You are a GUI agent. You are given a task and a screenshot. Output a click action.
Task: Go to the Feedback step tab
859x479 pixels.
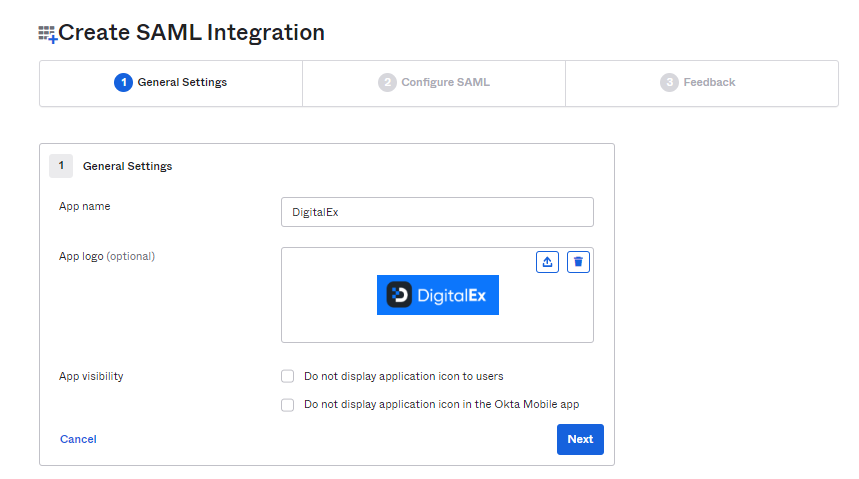point(702,83)
